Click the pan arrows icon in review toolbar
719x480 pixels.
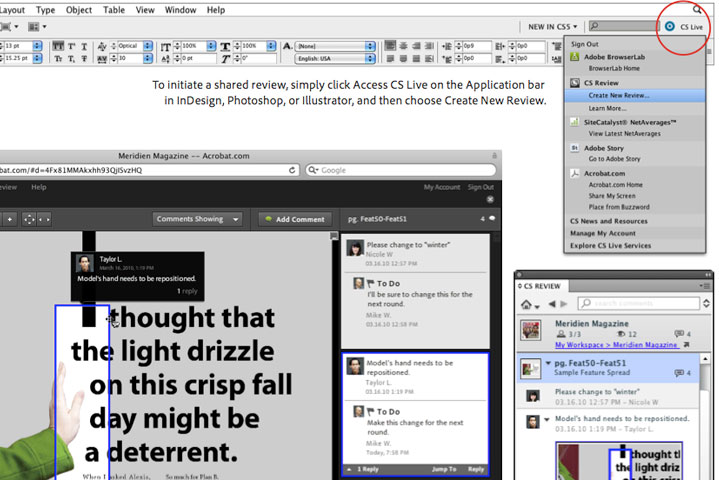[29, 220]
